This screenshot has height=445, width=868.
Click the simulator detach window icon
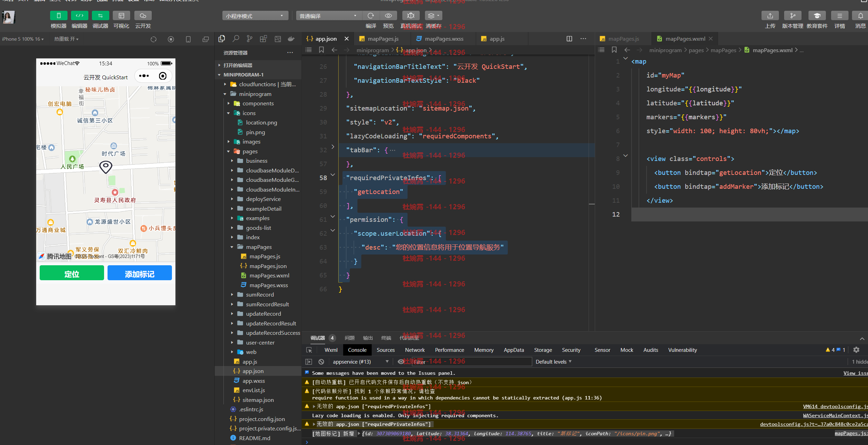[206, 39]
